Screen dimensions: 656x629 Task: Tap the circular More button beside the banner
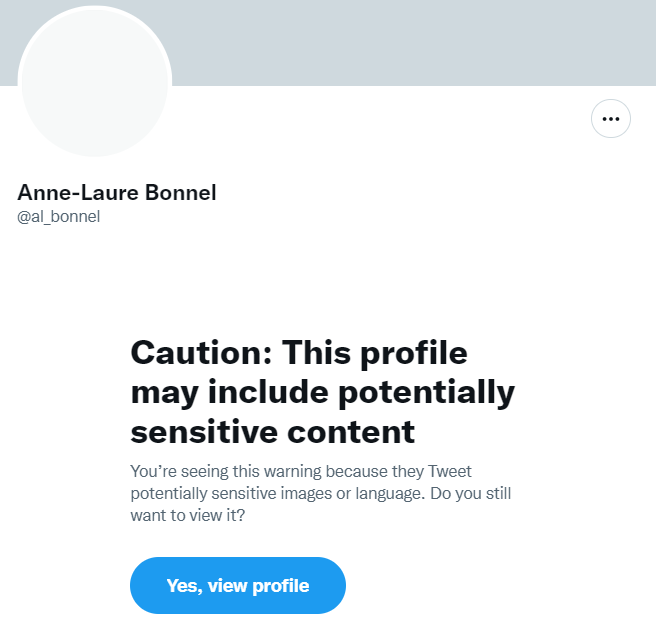click(x=611, y=119)
